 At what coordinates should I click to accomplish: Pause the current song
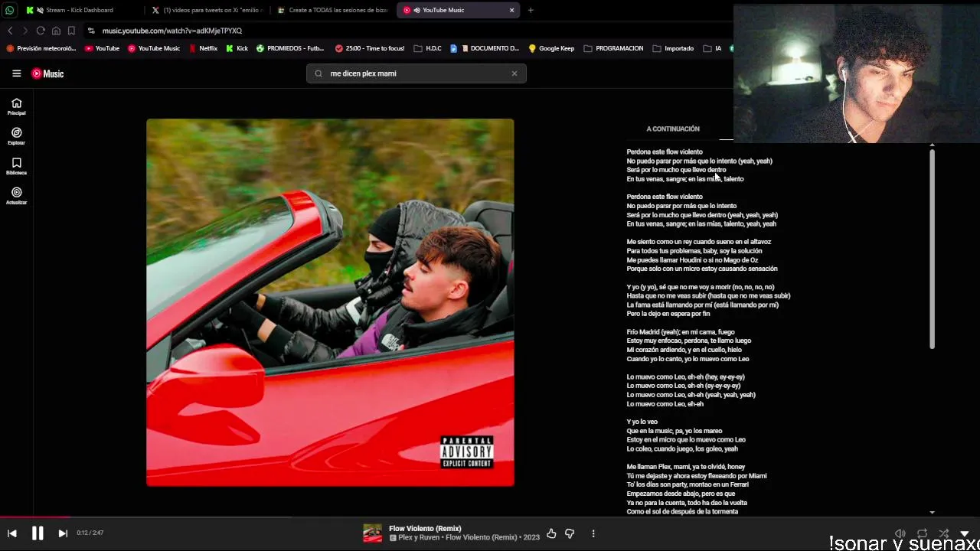click(38, 533)
